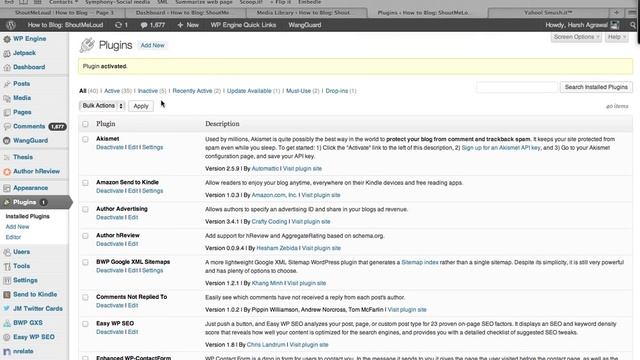Expand the Help panel
Screen dimensions: 640x360
pos(616,37)
